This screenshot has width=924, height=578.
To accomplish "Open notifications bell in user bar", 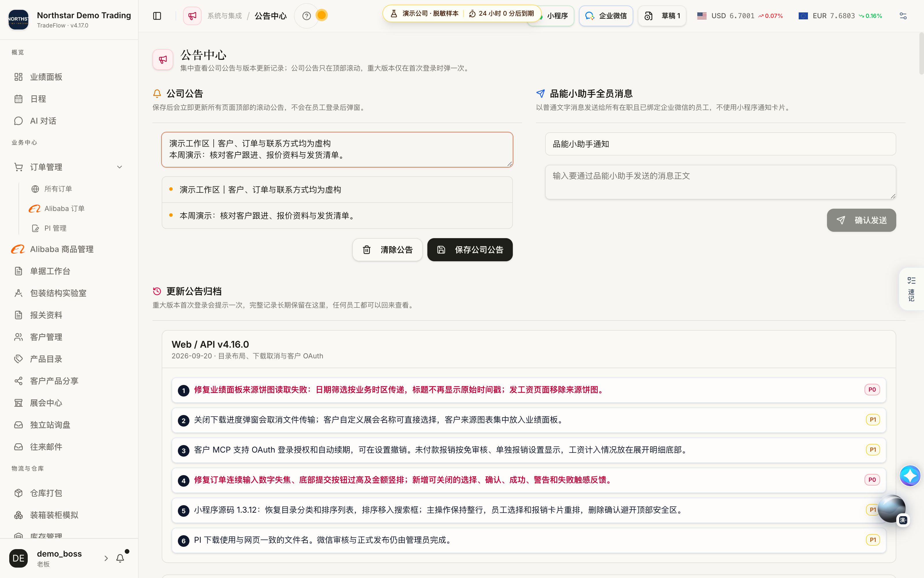I will [120, 559].
